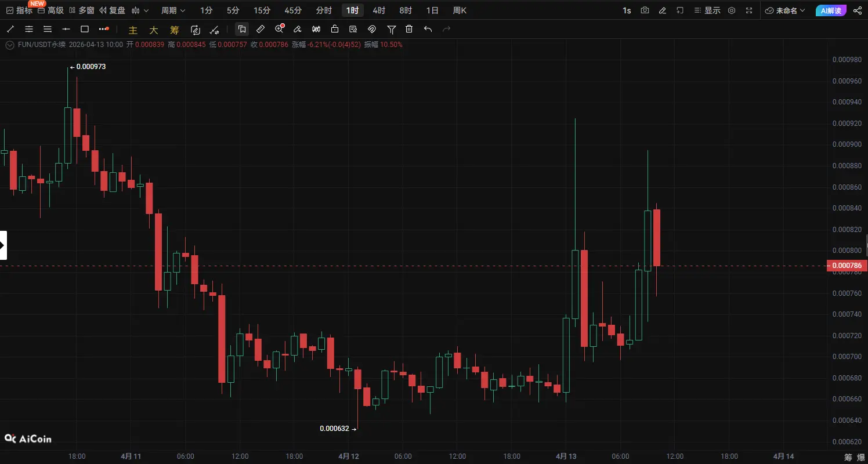Collapse the FUN/USDT info legend

coord(10,45)
